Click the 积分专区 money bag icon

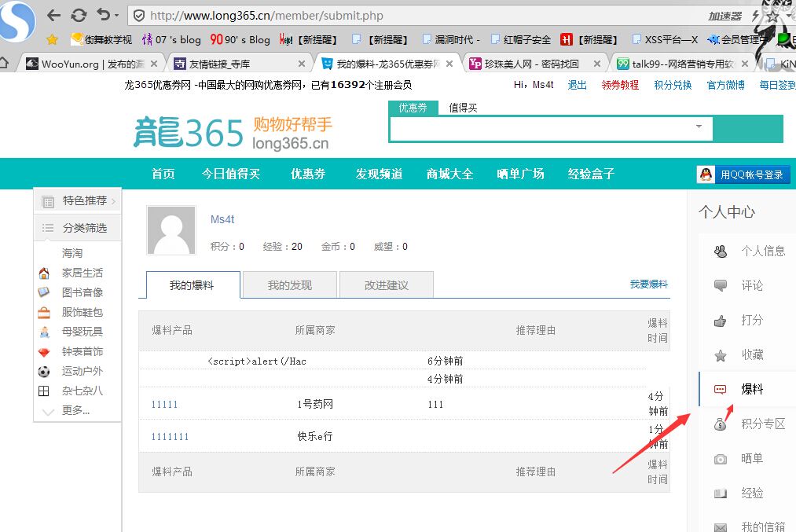point(721,424)
